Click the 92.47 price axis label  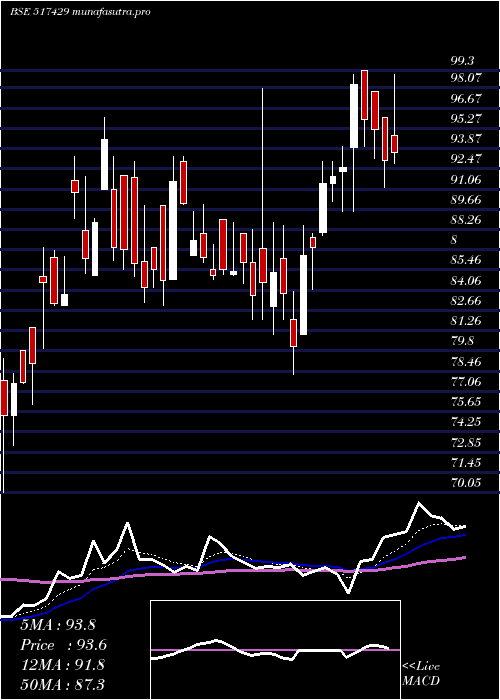pyautogui.click(x=467, y=158)
